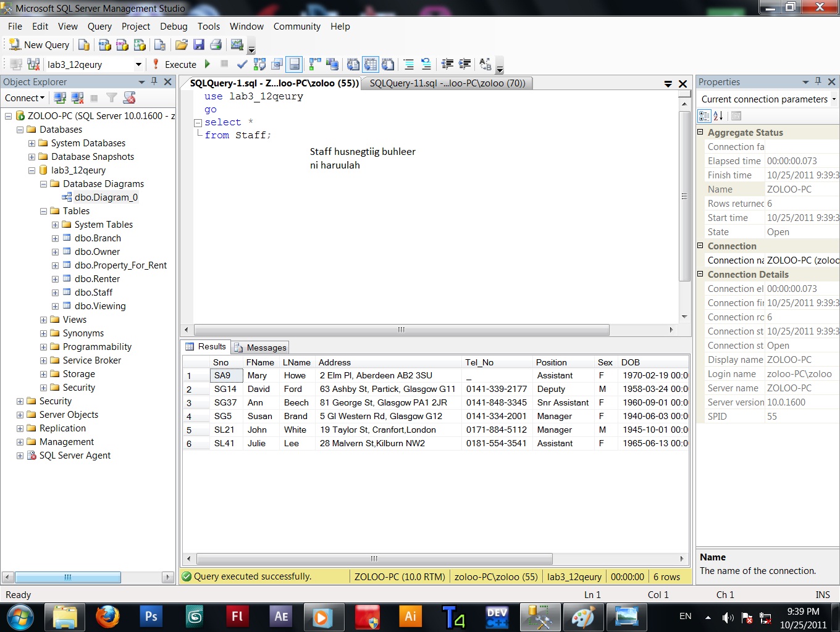
Task: Click the results grid horizontal scrollbar
Action: tap(374, 559)
